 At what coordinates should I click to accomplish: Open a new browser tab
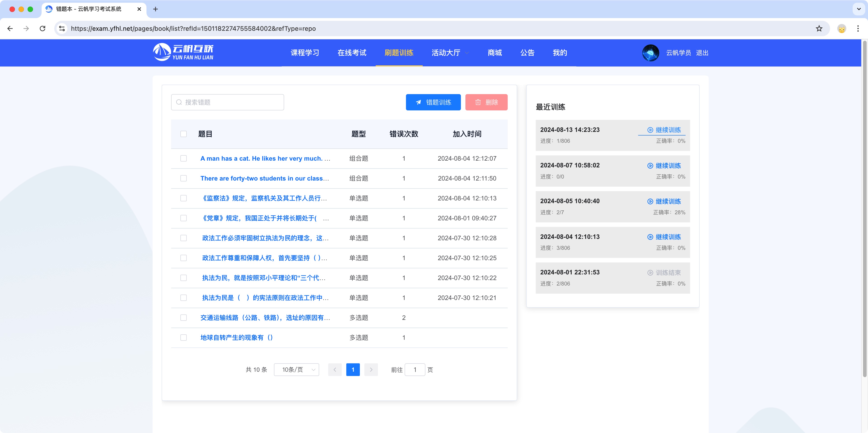[x=155, y=9]
